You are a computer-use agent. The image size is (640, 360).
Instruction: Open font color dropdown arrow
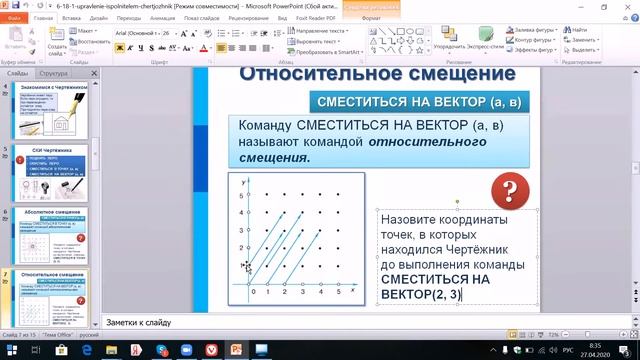211,48
